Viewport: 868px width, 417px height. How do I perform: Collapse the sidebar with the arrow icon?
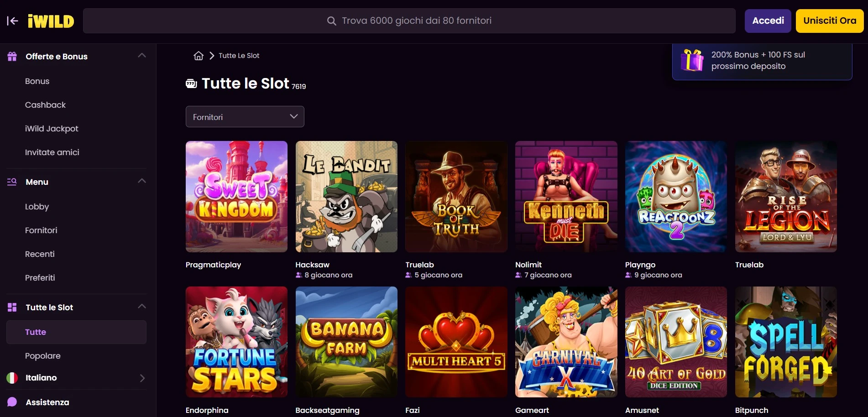pyautogui.click(x=12, y=21)
